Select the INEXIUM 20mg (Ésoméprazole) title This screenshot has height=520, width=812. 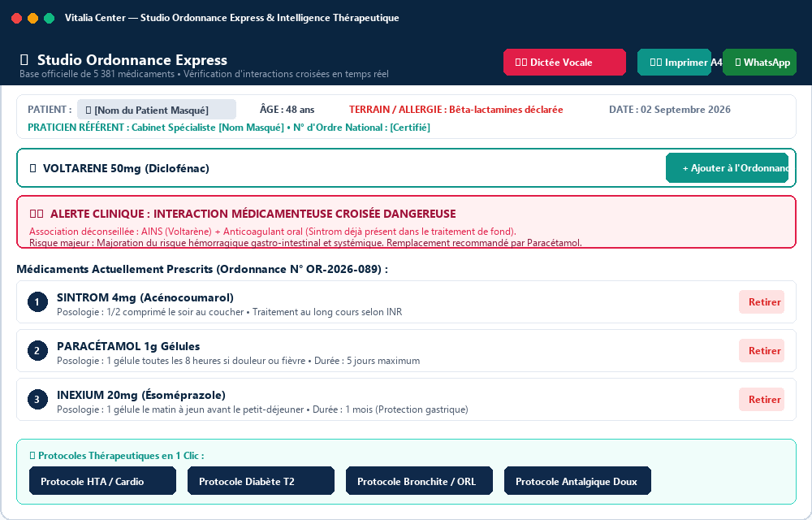click(x=140, y=395)
